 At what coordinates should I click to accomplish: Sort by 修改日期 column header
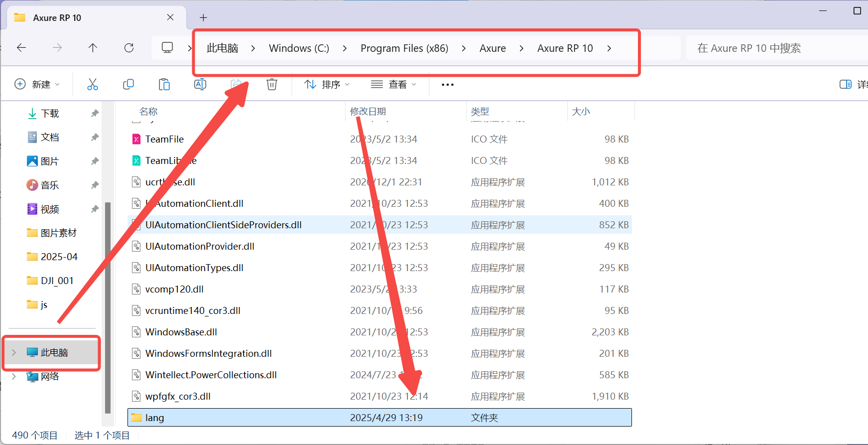368,111
